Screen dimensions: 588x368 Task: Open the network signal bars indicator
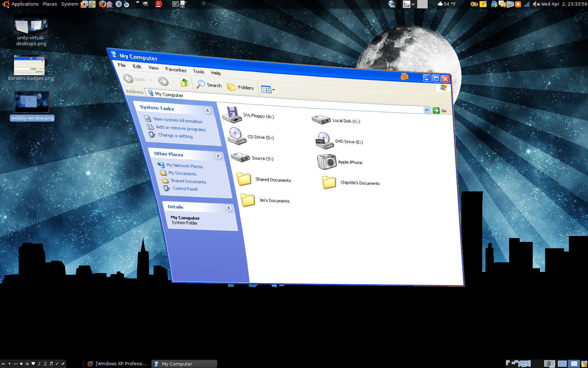tap(527, 4)
